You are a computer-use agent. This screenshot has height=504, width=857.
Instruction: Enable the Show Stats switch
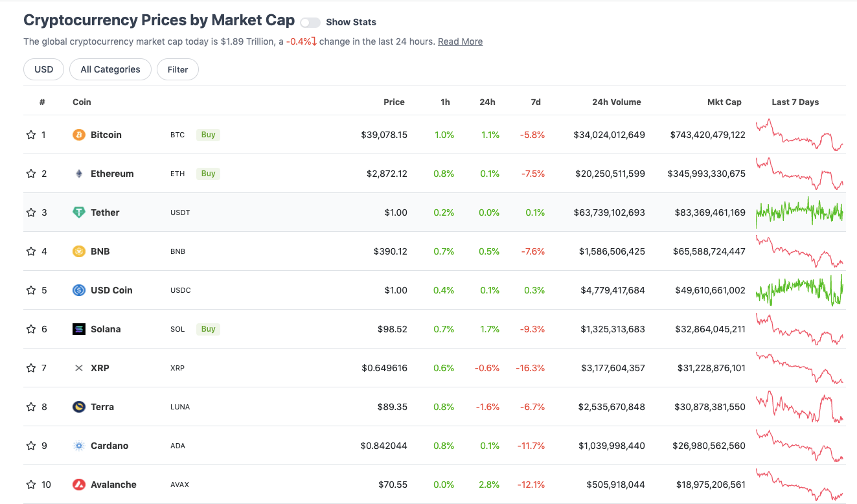(x=310, y=23)
